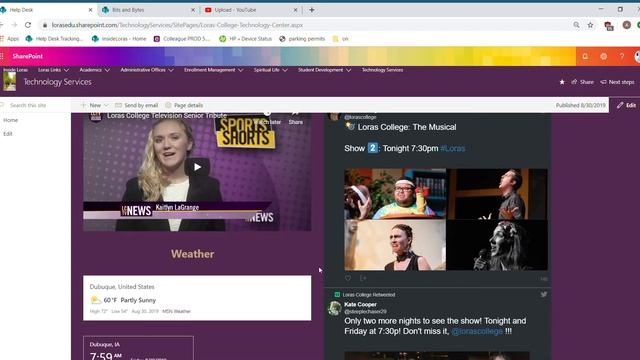Open HP+ Device Status bookmark
The width and height of the screenshot is (640, 360).
[x=245, y=39]
